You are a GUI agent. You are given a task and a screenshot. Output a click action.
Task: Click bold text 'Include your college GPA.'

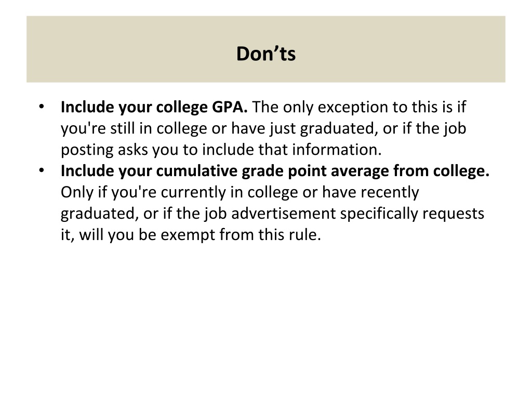154,107
